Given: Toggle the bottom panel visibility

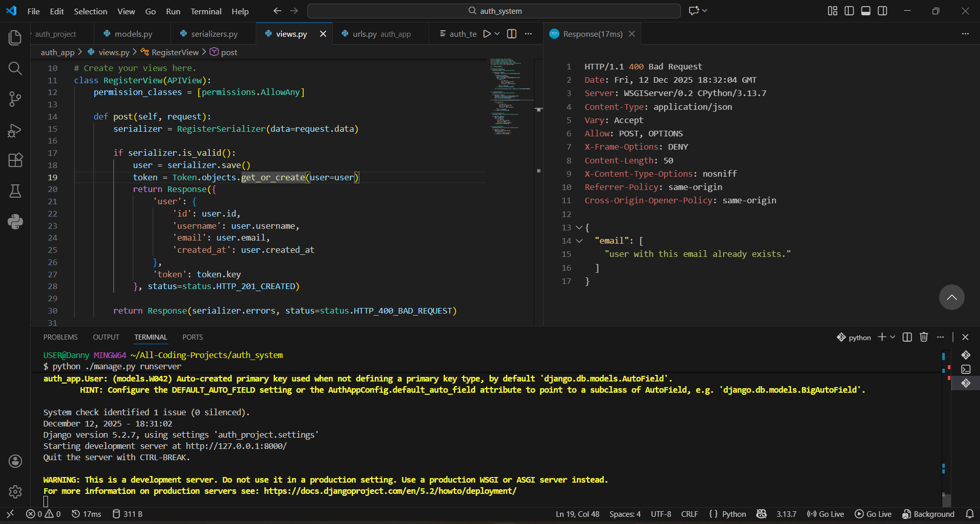Looking at the screenshot, I should [866, 10].
